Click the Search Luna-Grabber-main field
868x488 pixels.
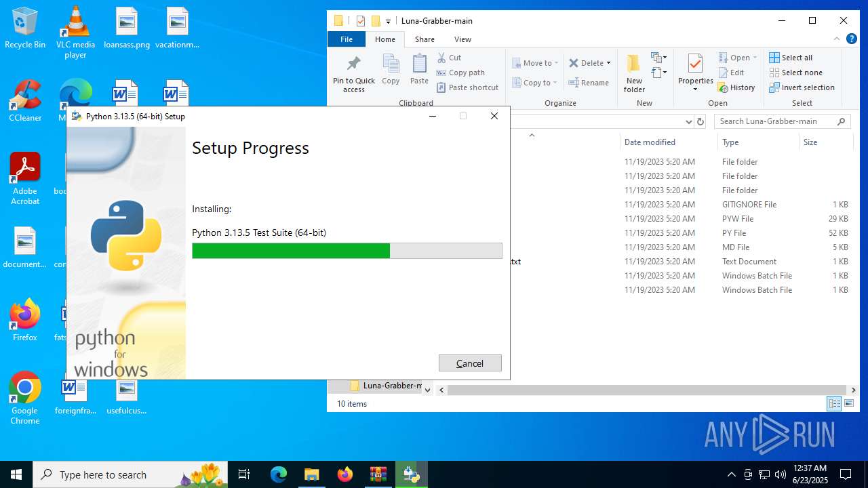click(782, 121)
